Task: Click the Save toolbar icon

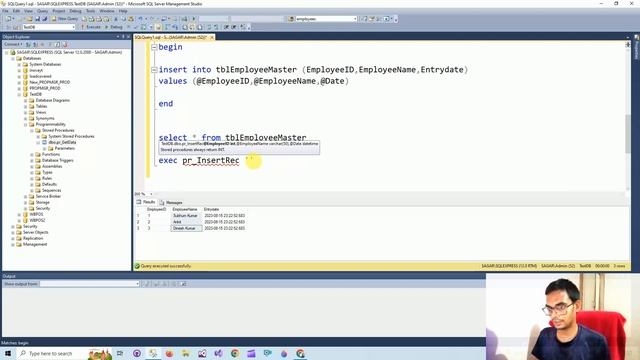Action: (x=37, y=19)
